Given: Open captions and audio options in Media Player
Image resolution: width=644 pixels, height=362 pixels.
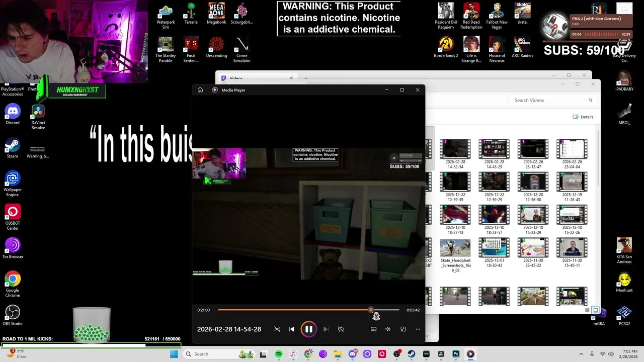Looking at the screenshot, I should [x=373, y=329].
